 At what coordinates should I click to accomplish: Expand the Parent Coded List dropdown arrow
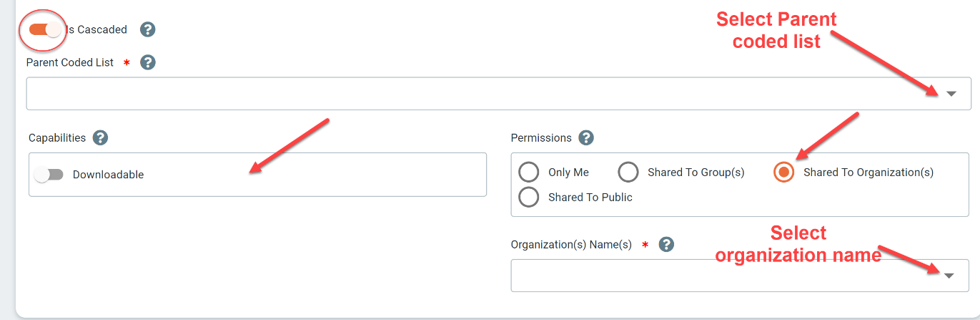(x=951, y=94)
